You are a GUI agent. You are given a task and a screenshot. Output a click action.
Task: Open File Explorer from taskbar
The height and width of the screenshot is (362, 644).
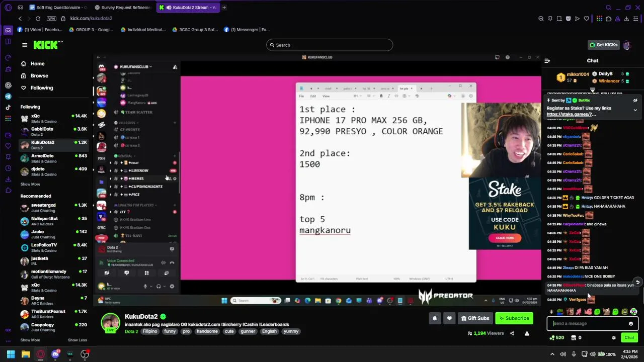[x=26, y=354]
